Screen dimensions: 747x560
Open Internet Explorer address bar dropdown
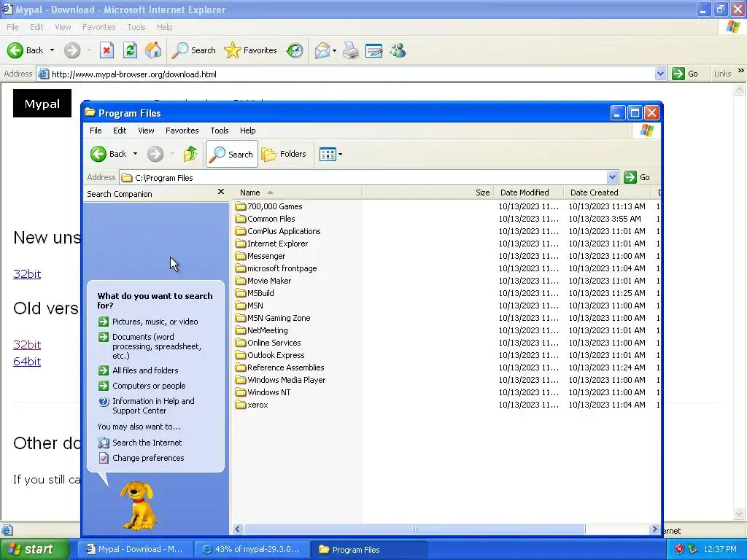click(x=660, y=74)
